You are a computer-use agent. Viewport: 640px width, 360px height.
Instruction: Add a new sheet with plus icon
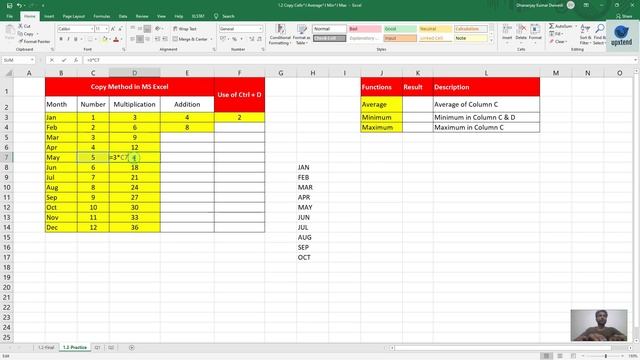click(131, 348)
